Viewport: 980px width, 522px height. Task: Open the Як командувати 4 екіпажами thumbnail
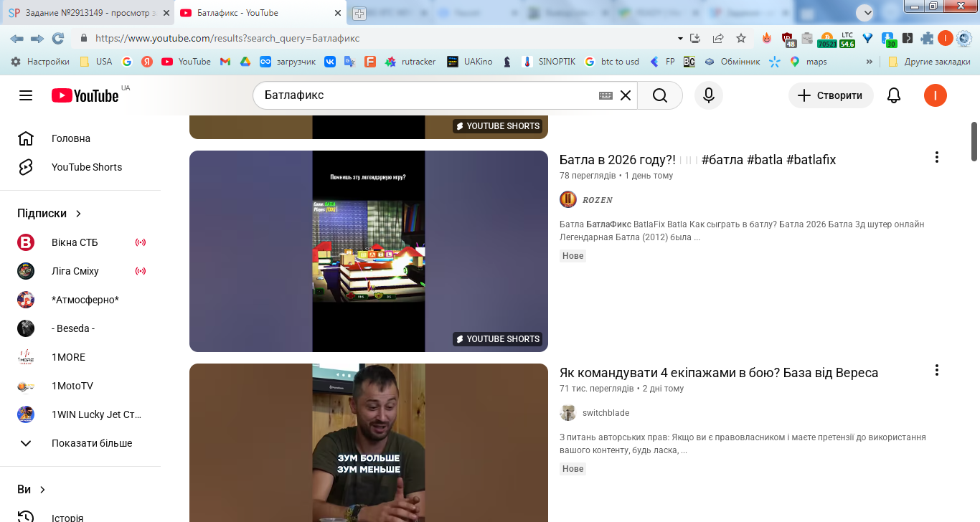369,442
